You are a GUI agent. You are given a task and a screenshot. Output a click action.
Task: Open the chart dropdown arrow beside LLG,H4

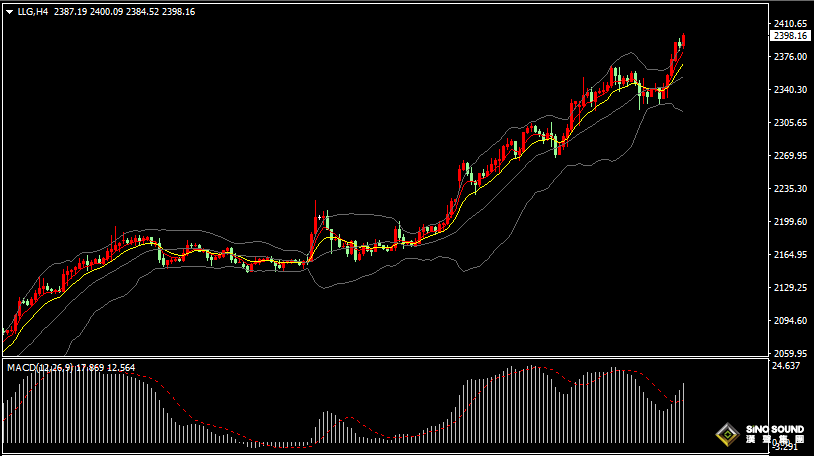[x=9, y=12]
